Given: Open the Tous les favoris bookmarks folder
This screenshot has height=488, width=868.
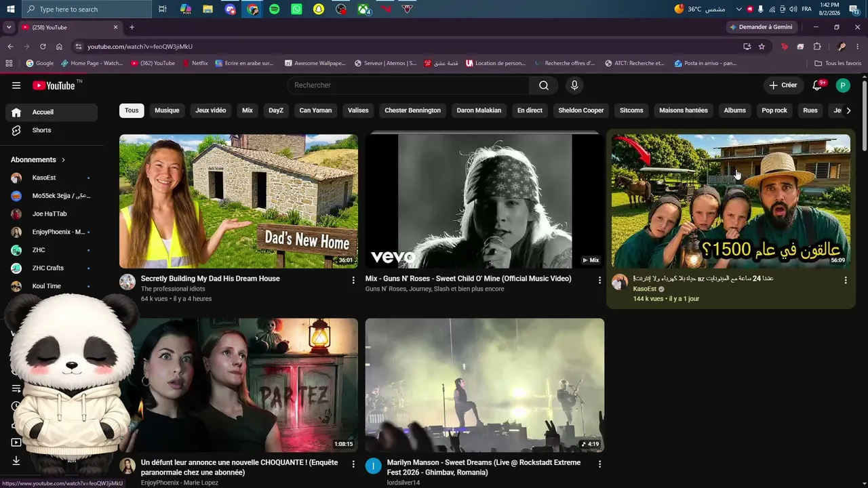Looking at the screenshot, I should pos(838,63).
